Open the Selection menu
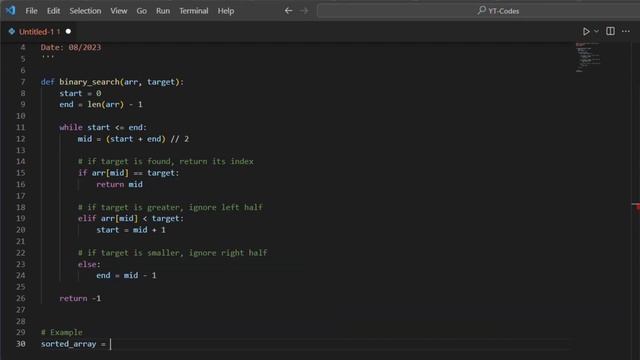This screenshot has height=360, width=640. [85, 11]
